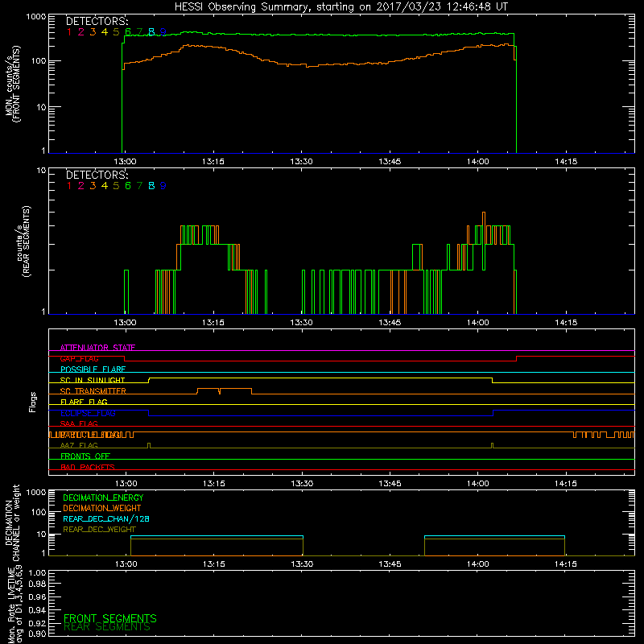
Task: Click 14:15 tick under the decimation panel
Action: click(x=566, y=564)
